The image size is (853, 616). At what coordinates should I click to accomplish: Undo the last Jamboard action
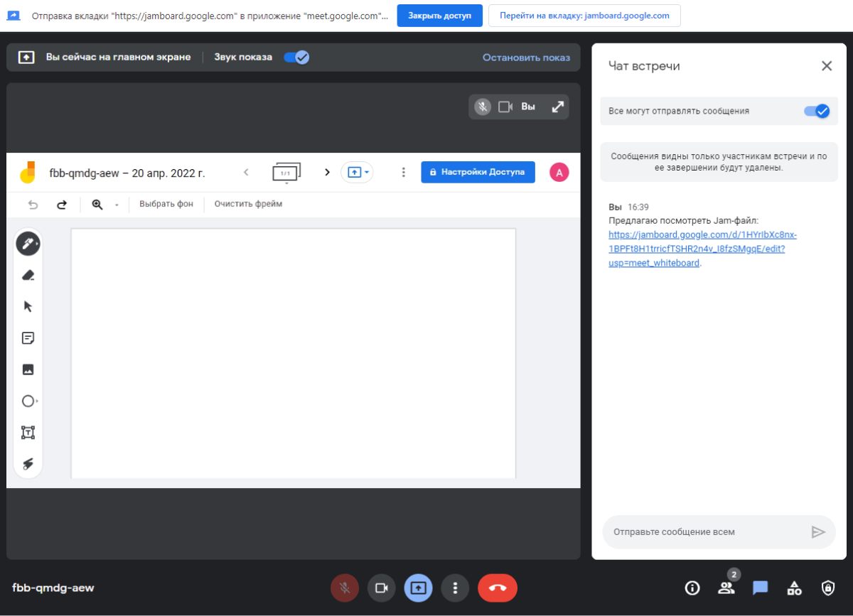click(33, 205)
